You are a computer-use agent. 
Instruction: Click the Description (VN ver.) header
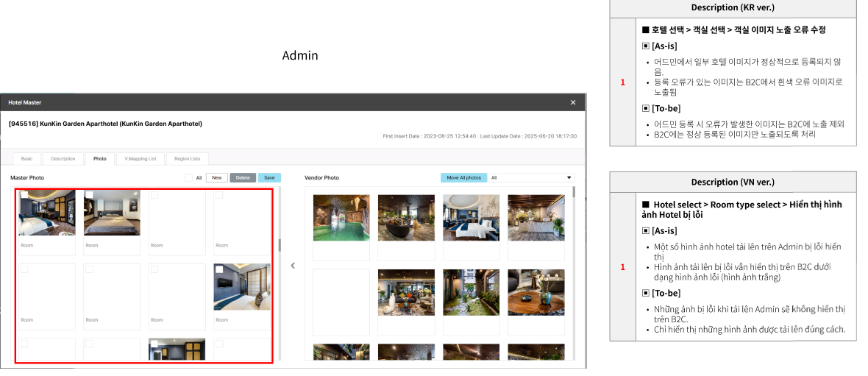coord(733,182)
